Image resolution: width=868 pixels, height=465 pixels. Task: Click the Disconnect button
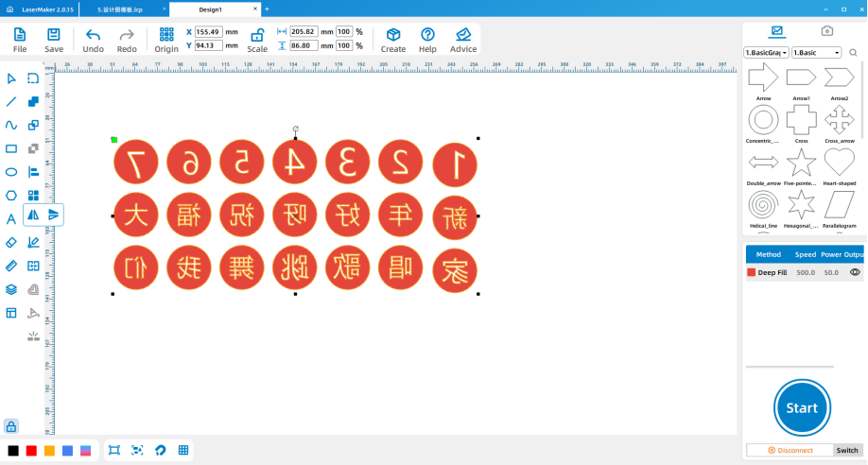coord(790,450)
